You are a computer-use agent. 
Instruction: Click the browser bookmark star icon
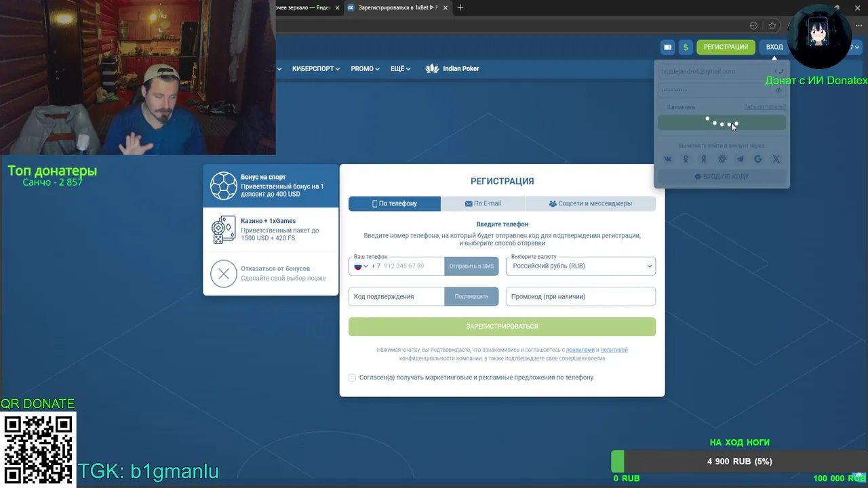coord(772,26)
